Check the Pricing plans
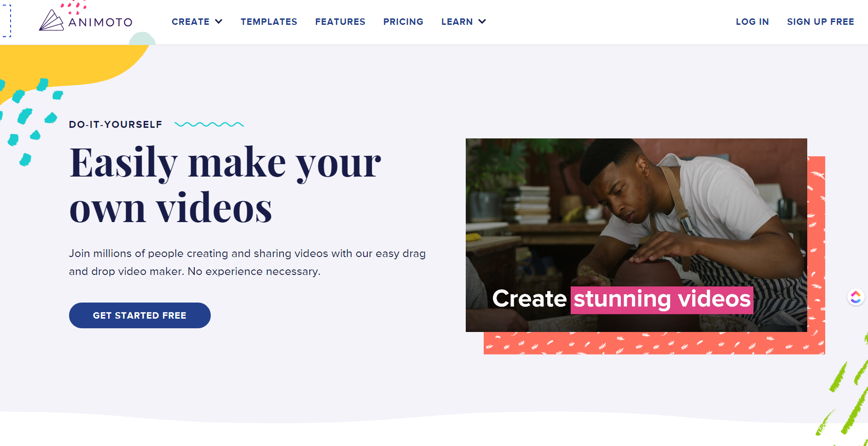 (x=403, y=21)
